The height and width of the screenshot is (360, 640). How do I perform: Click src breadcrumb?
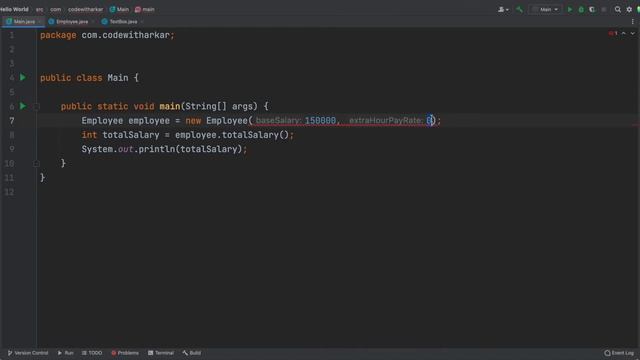[40, 9]
